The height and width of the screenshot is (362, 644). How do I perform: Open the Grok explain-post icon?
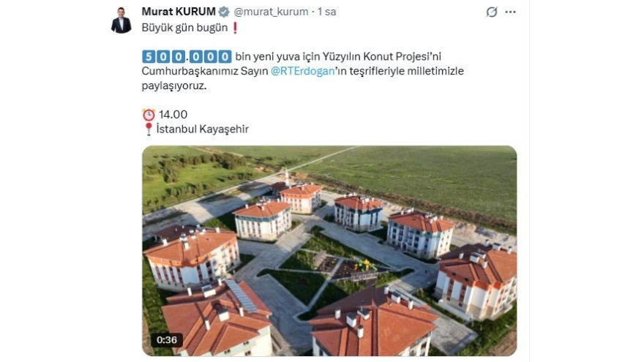click(492, 12)
